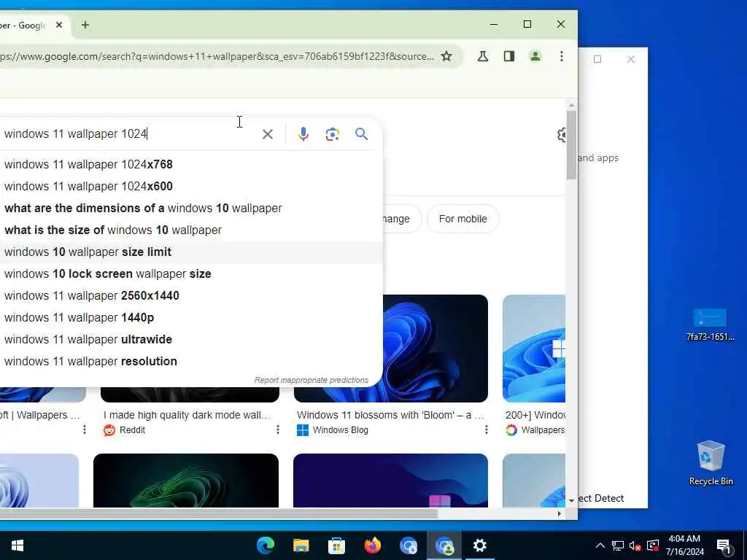Submit search with magnifier icon

click(x=361, y=134)
